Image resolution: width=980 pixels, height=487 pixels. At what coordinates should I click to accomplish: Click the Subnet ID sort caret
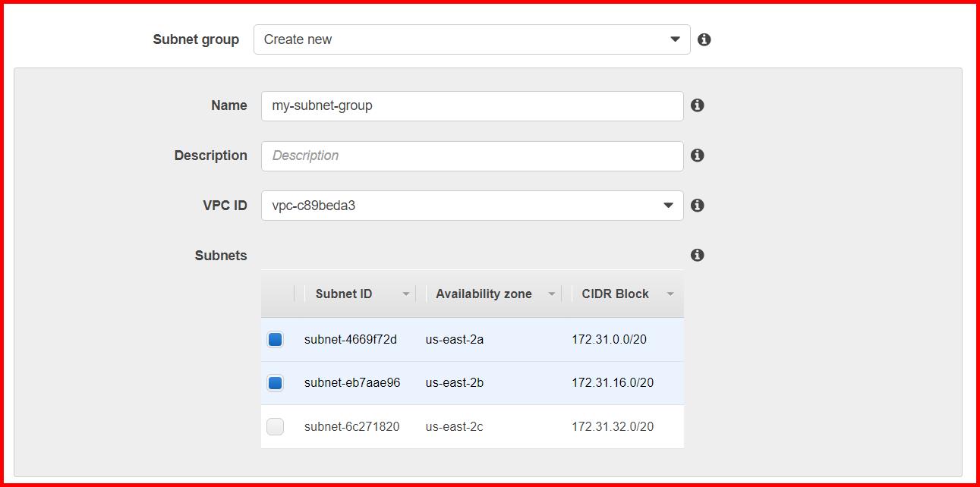pyautogui.click(x=407, y=294)
